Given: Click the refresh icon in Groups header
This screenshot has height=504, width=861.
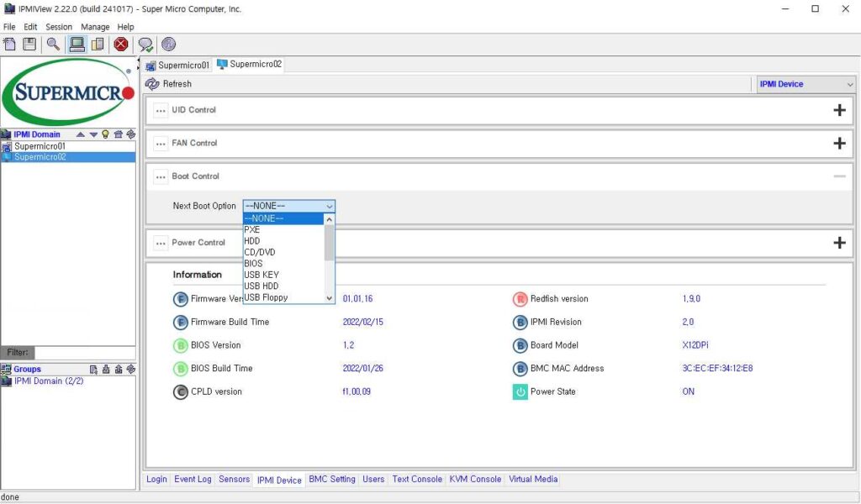Looking at the screenshot, I should point(130,370).
